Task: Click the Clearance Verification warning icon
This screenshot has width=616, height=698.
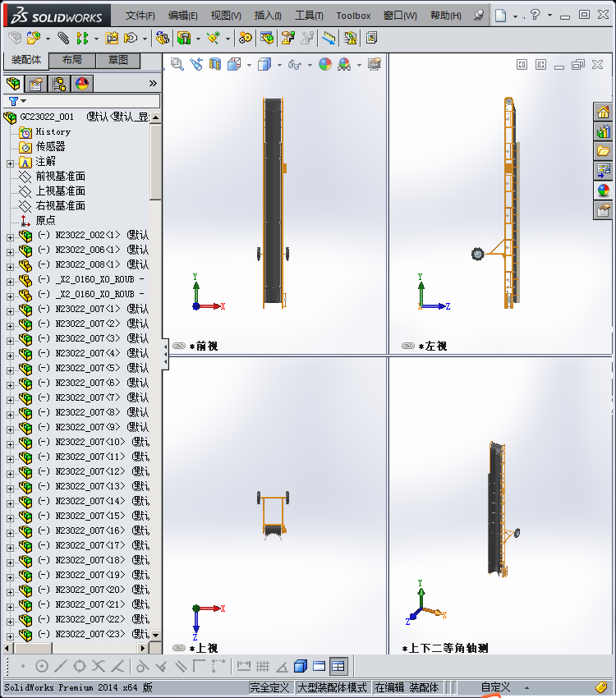Action: 350,38
